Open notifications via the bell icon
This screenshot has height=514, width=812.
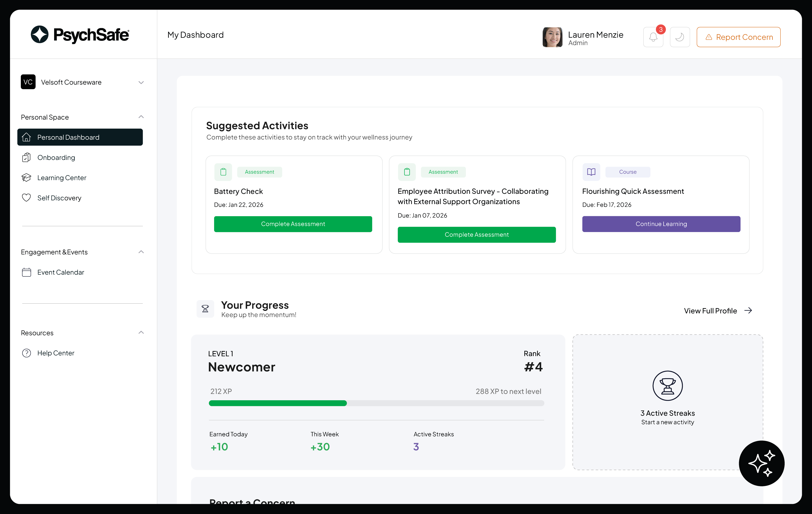pos(653,37)
